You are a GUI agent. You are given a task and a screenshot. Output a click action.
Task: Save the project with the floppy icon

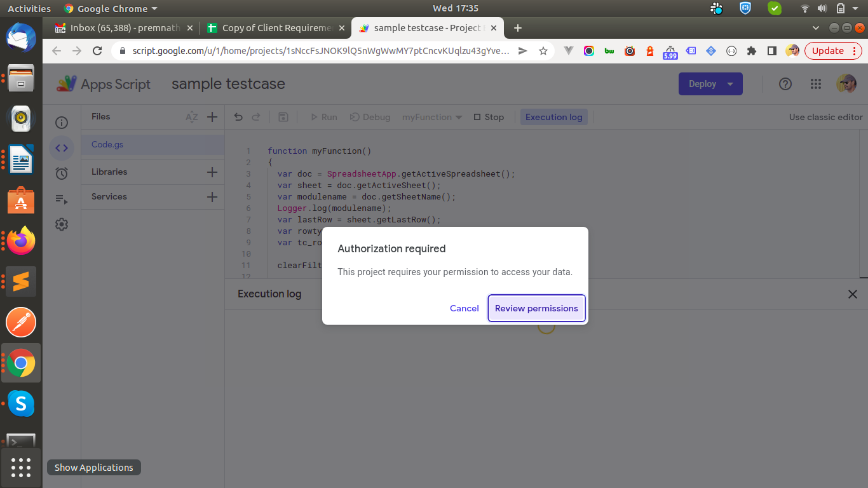(283, 117)
